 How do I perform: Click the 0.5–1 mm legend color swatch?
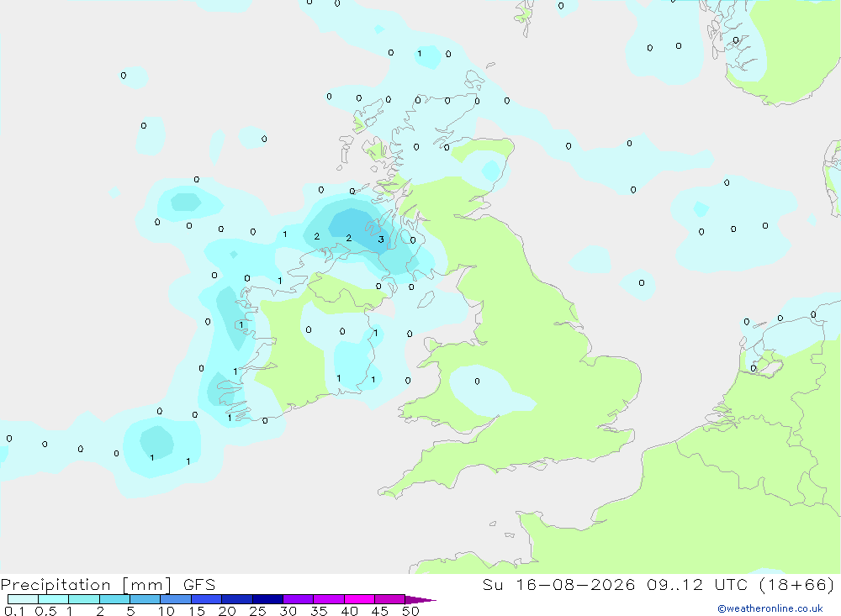click(54, 599)
